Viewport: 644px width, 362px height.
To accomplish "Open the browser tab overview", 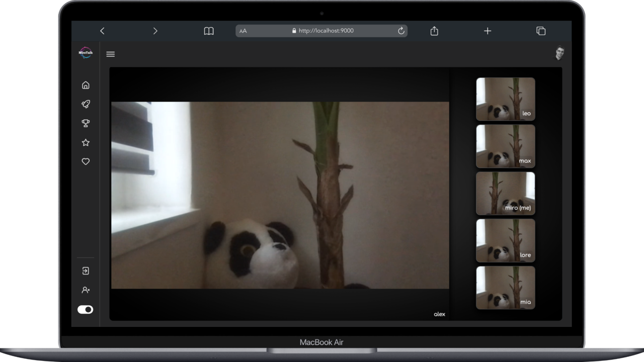I will tap(541, 31).
